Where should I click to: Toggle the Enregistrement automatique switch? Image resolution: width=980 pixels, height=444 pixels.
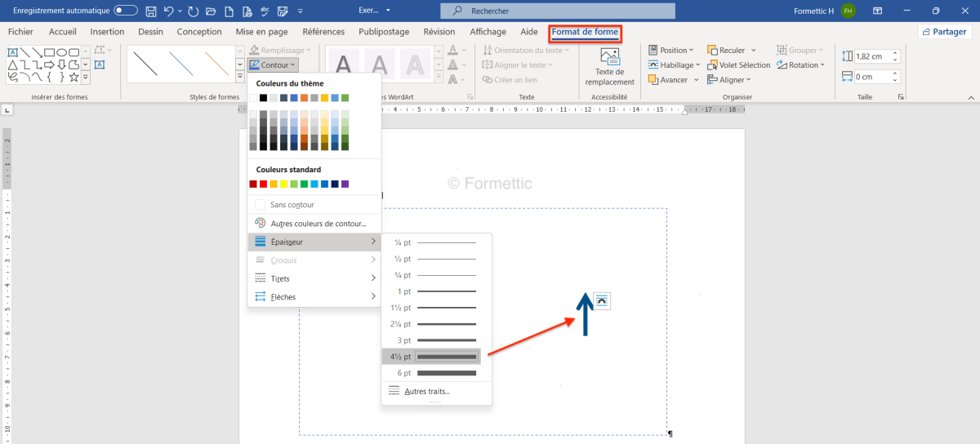point(125,11)
